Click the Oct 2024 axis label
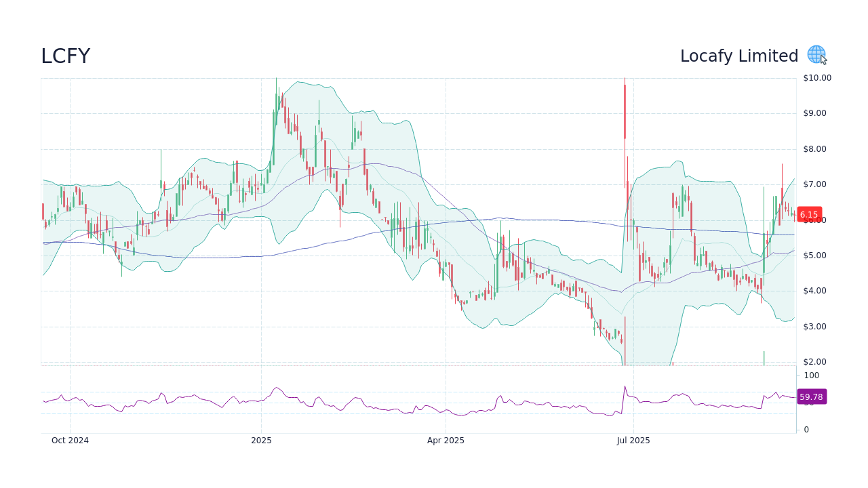The image size is (868, 488). [70, 440]
